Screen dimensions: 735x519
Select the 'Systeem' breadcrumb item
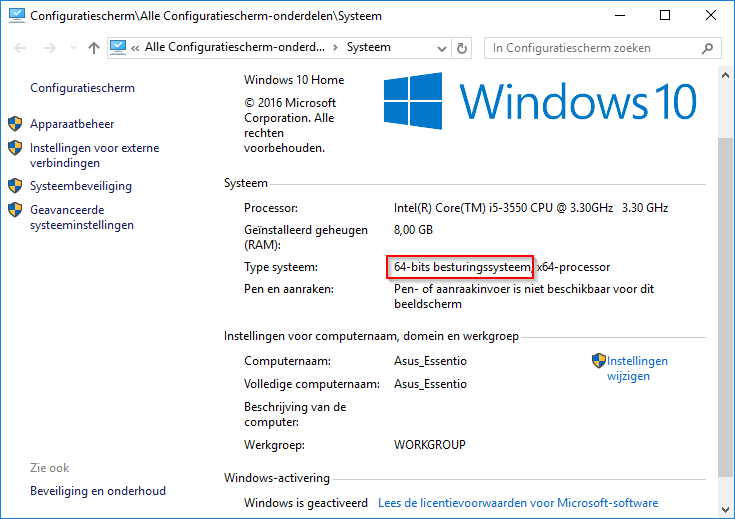tap(368, 47)
